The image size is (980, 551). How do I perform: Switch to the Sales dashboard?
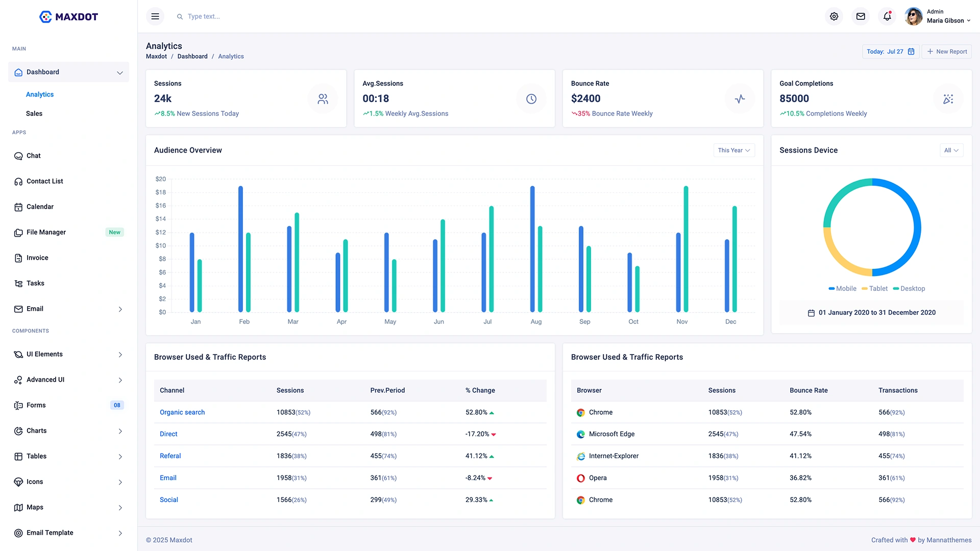[x=34, y=113]
